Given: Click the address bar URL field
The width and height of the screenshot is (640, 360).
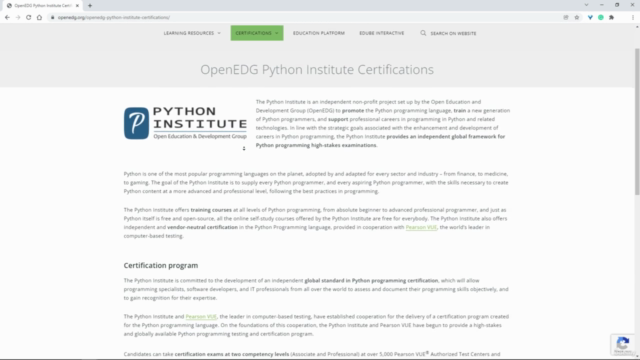Looking at the screenshot, I should tap(306, 18).
